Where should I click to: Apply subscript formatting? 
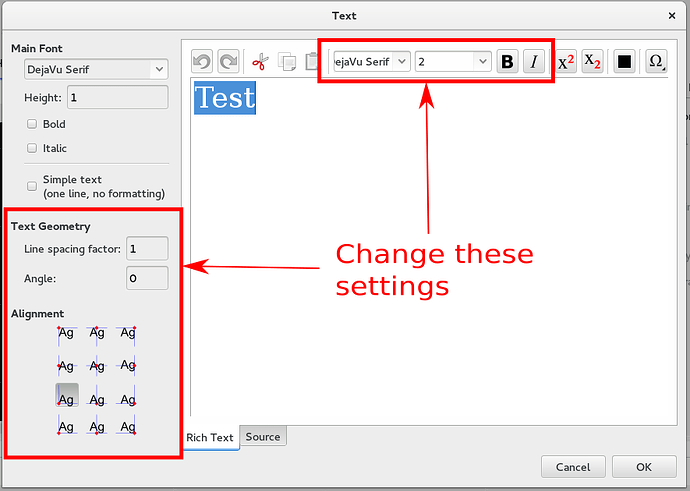tap(593, 61)
